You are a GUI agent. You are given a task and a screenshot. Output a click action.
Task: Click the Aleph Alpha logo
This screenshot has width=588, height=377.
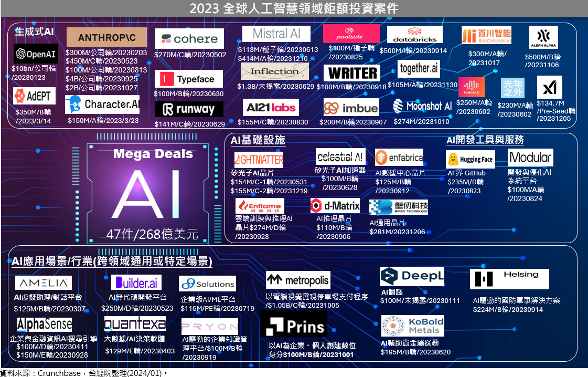543,38
